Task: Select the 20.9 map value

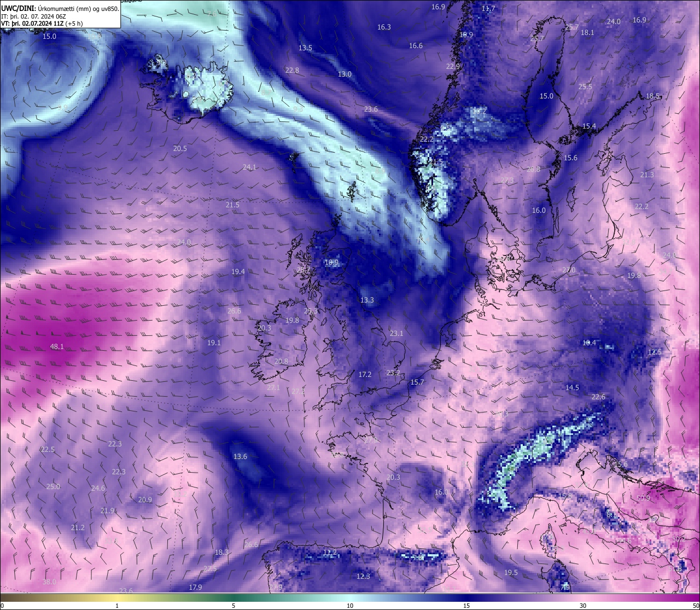Action: [145, 500]
